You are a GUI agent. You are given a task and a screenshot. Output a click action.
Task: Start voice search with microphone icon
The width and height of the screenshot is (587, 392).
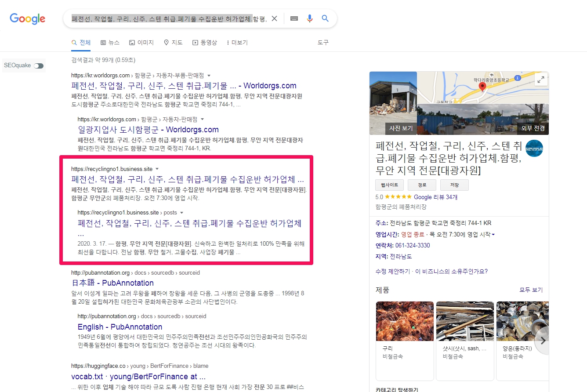[x=310, y=18]
